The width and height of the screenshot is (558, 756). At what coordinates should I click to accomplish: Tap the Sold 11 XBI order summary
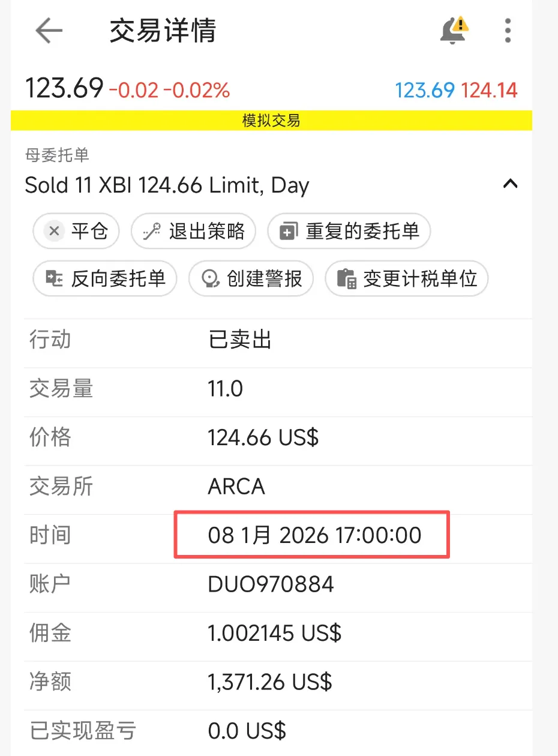click(167, 185)
